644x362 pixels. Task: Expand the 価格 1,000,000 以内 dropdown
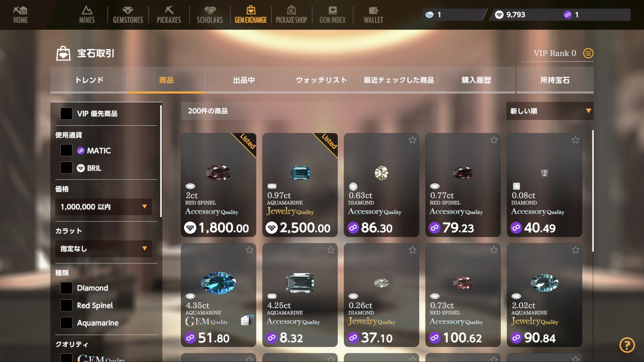(103, 207)
